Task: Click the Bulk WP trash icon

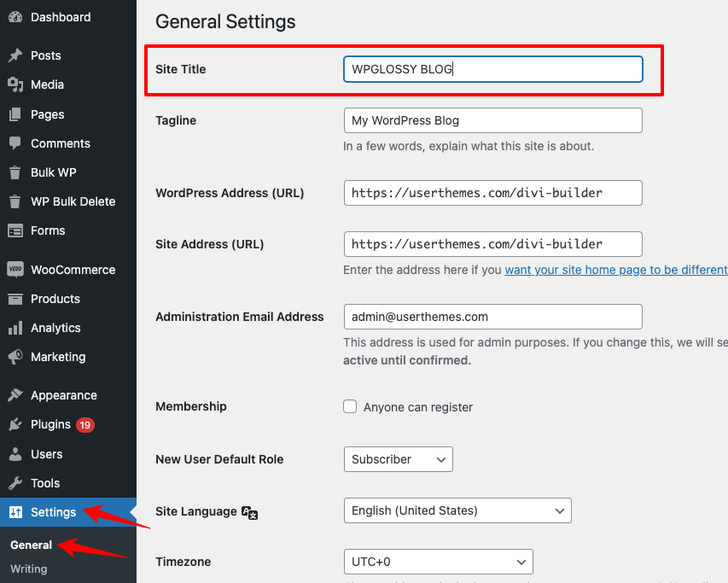Action: [x=15, y=172]
